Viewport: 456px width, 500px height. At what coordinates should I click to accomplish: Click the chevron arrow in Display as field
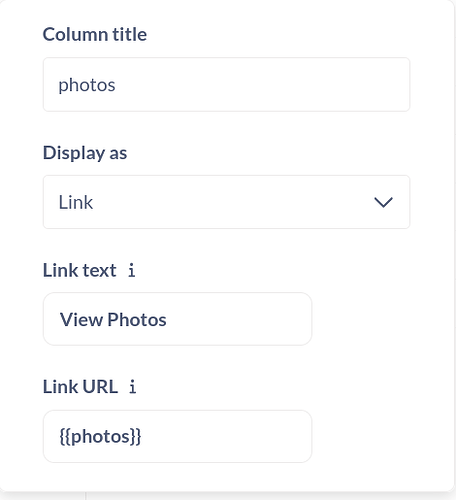383,202
